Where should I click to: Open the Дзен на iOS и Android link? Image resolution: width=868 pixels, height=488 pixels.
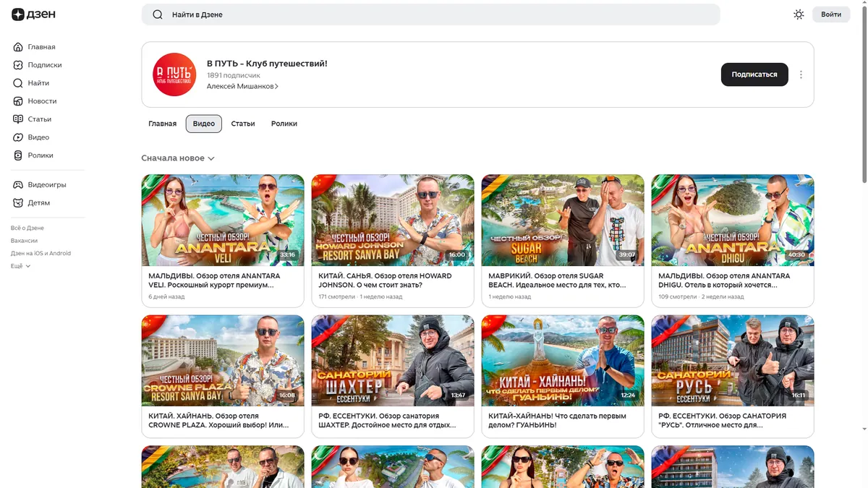[x=41, y=254]
